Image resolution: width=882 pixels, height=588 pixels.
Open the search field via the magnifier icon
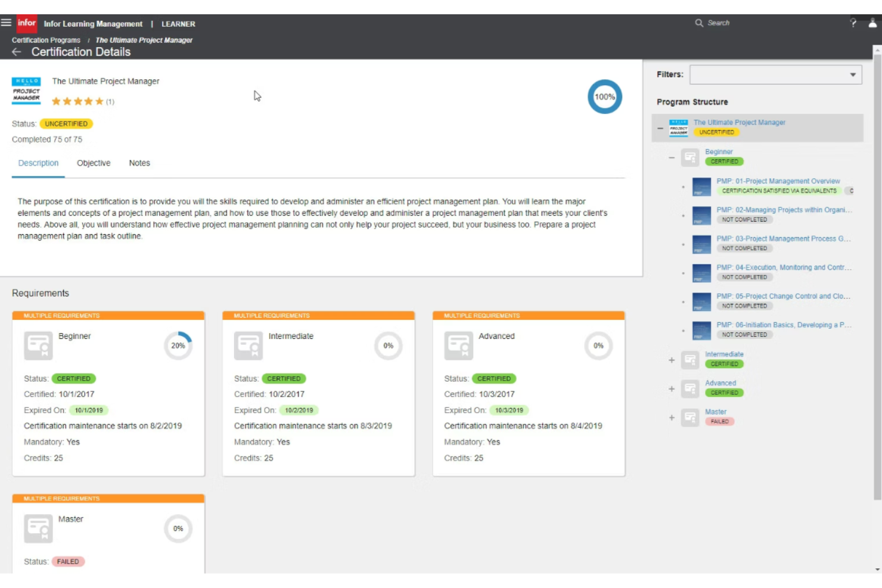[x=698, y=23]
